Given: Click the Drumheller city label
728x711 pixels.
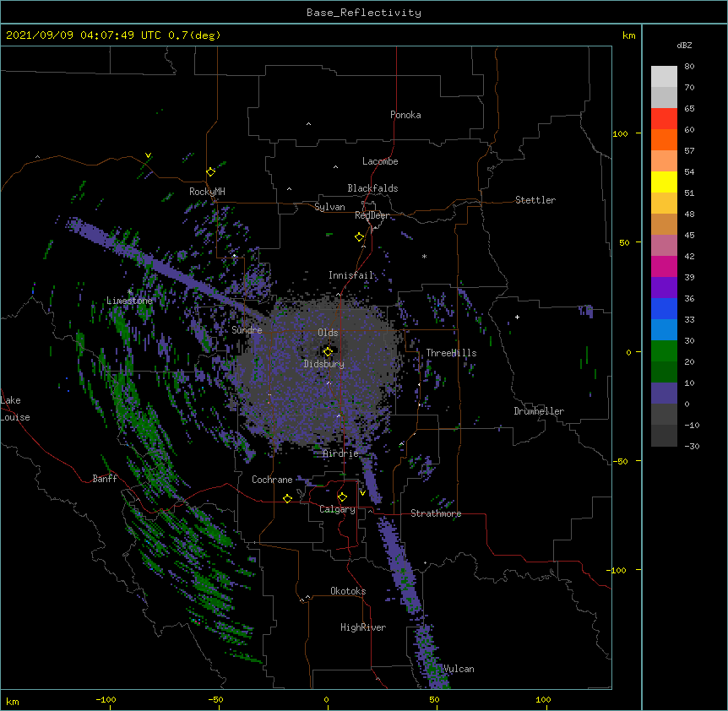Looking at the screenshot, I should [539, 411].
